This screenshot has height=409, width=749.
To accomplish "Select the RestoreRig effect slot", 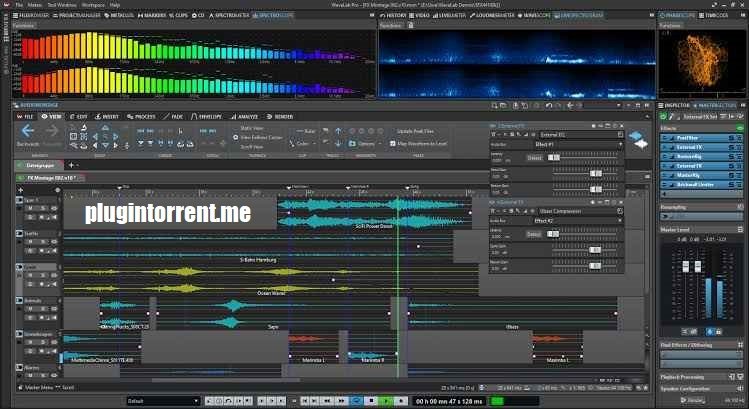I will point(701,157).
